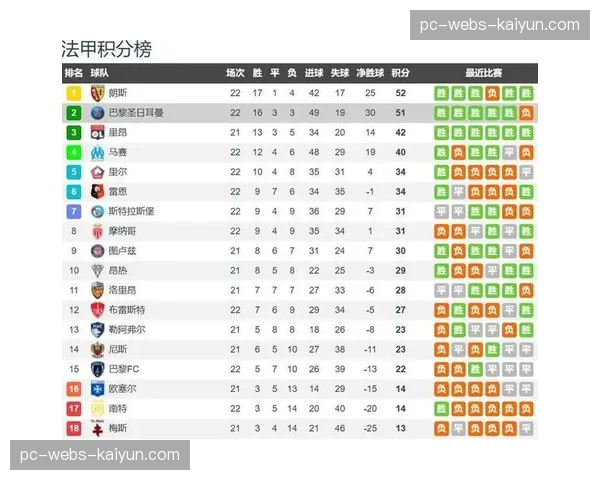This screenshot has width=600, height=480.
Task: Click the yellow rank 1 badge
Action: tap(73, 93)
